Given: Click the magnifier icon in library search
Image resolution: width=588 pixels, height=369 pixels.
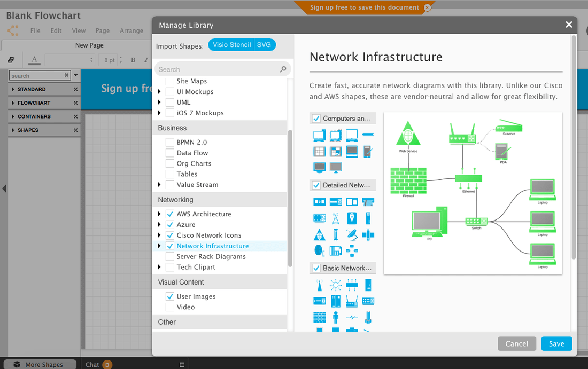Looking at the screenshot, I should [283, 69].
